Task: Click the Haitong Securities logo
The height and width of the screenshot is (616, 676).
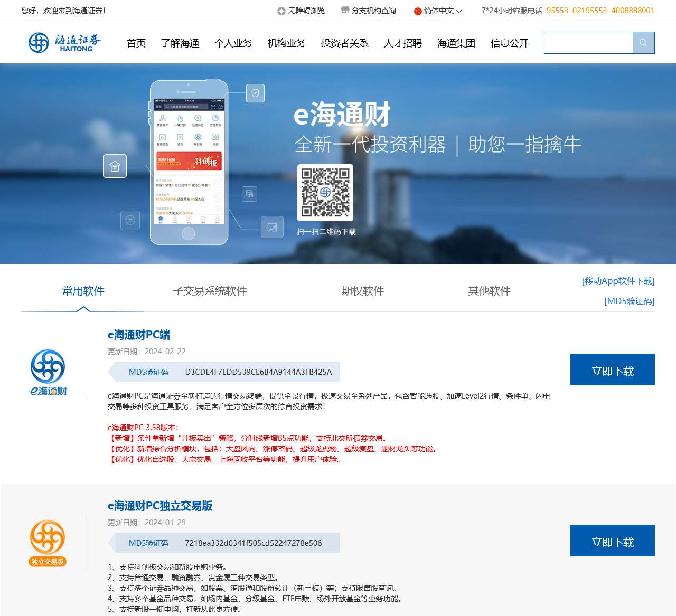Action: [64, 43]
